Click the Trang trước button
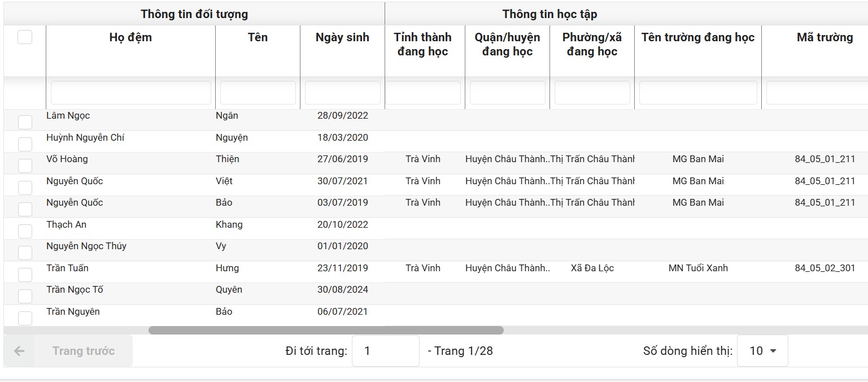 click(x=83, y=351)
